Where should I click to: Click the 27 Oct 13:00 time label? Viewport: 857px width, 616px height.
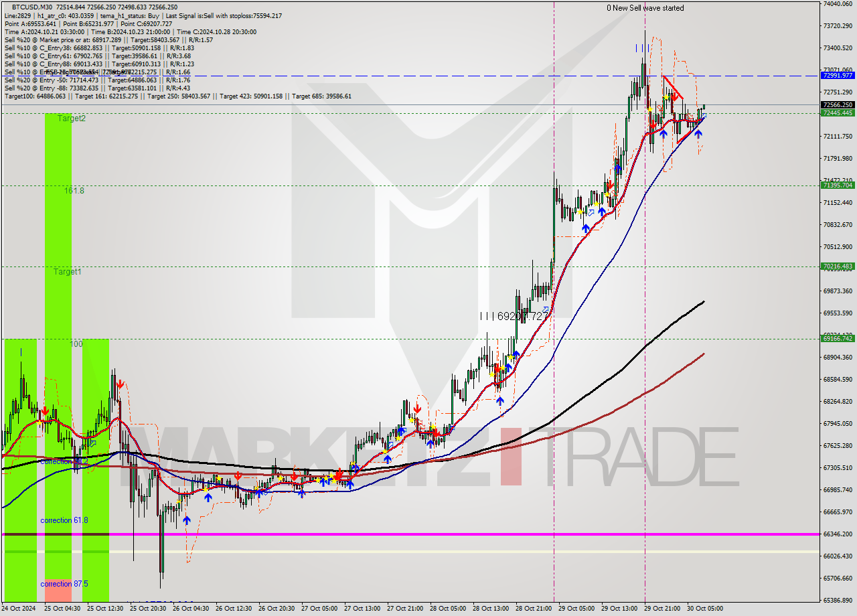362,609
